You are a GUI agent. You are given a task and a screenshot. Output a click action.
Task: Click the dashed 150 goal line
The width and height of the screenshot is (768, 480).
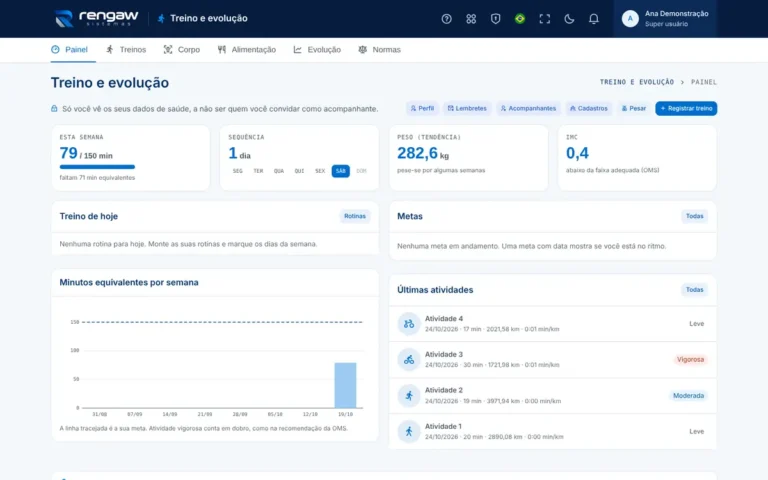tap(222, 322)
